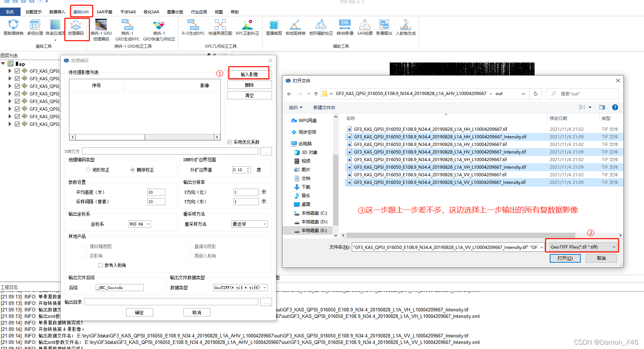Uncheck the first GF3_KAS_QPSI layer checkbox
This screenshot has width=644, height=349.
pyautogui.click(x=17, y=71)
